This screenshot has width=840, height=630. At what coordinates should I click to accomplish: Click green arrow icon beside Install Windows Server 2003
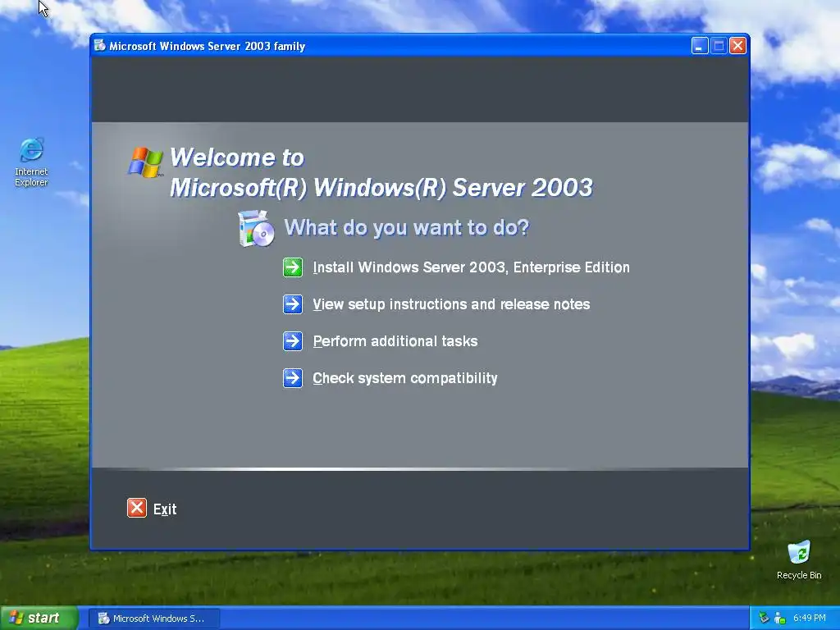point(293,267)
